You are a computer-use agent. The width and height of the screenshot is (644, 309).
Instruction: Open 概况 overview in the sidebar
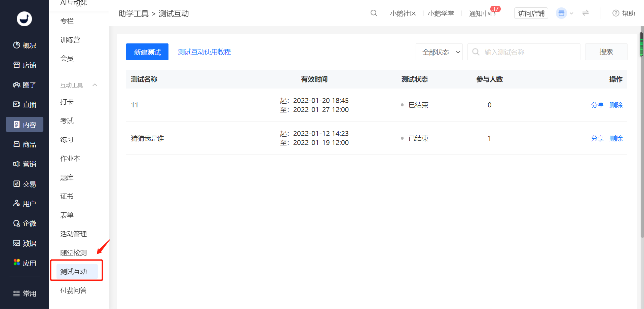coord(25,45)
